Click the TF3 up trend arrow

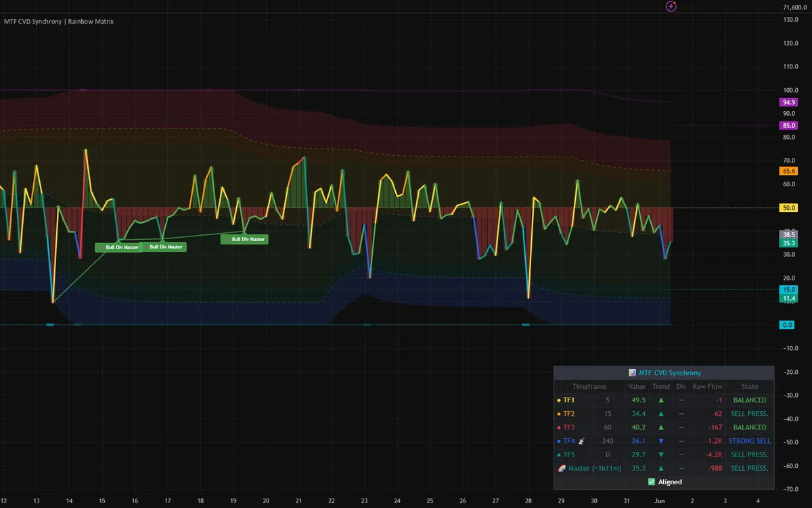(x=660, y=427)
